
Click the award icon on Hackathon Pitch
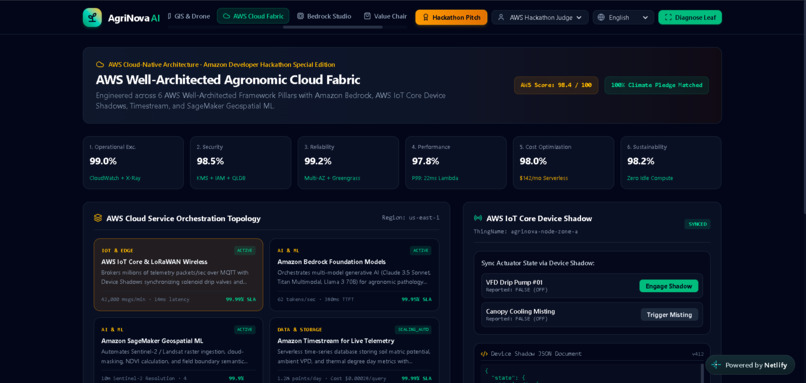click(426, 17)
